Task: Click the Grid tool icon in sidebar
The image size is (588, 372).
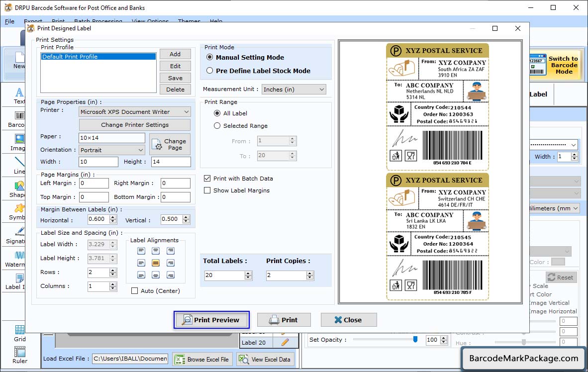Action: point(19,330)
